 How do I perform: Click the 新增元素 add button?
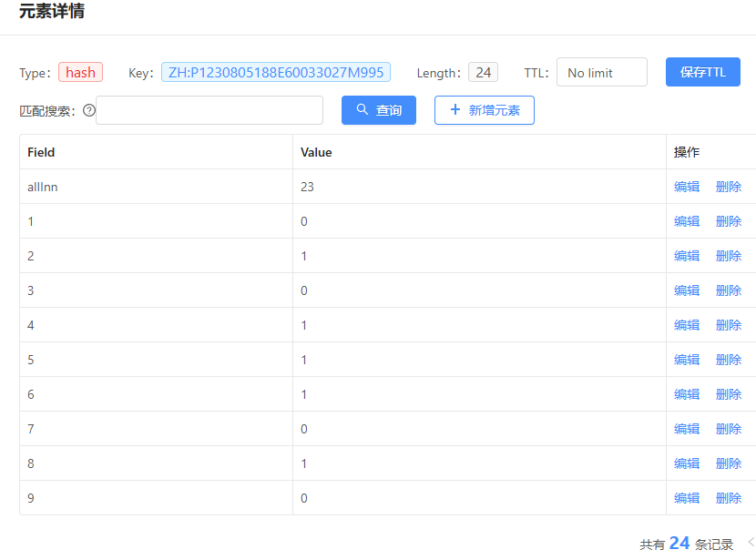coord(484,110)
